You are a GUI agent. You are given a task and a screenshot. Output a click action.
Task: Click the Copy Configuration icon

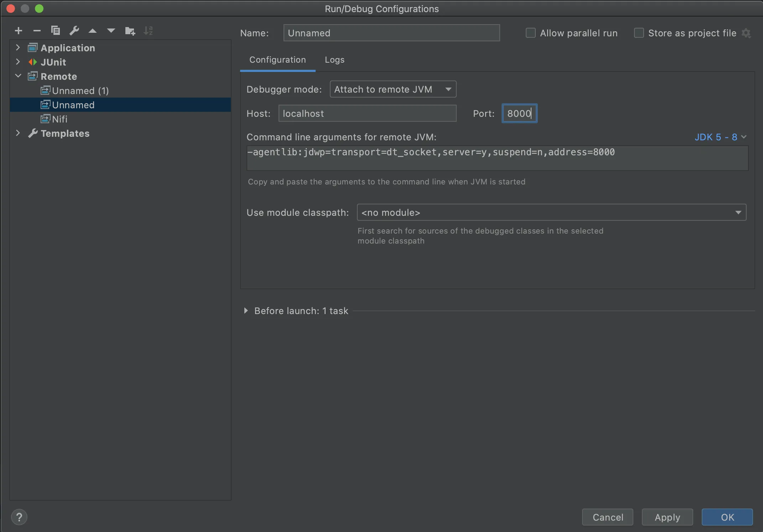coord(56,31)
